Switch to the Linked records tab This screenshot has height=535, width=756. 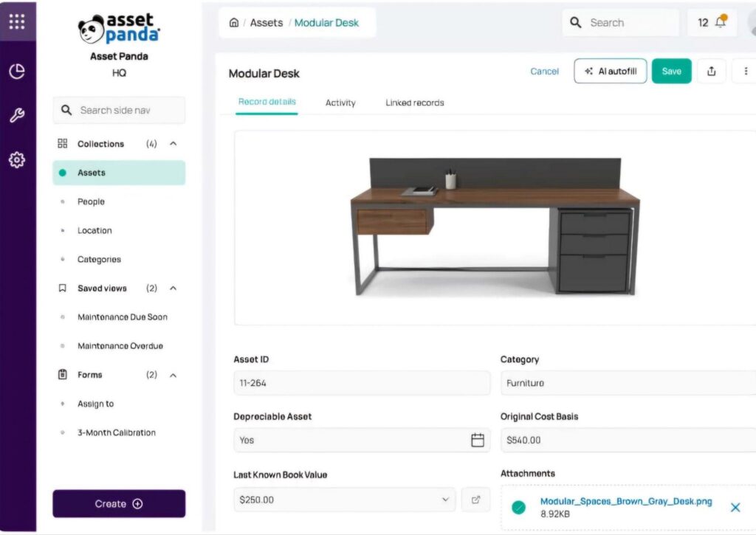pos(415,103)
